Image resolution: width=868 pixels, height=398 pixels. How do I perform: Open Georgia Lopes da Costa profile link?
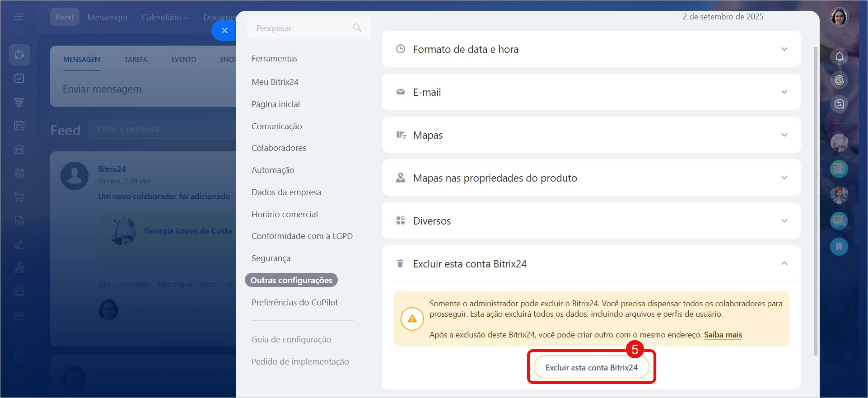(x=188, y=230)
